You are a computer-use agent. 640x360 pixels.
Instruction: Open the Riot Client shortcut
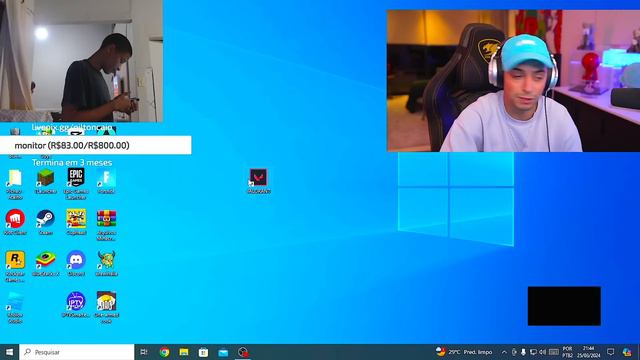[x=15, y=222]
